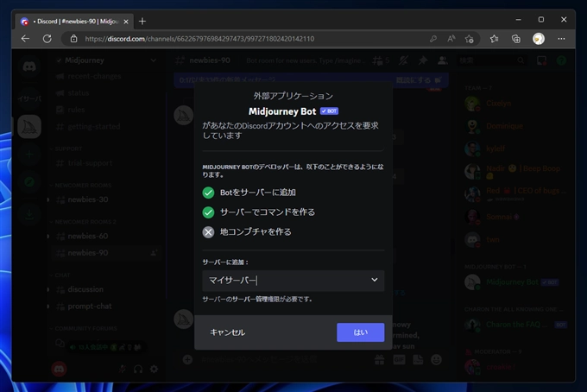Open the GIF picker
This screenshot has height=392, width=587.
pyautogui.click(x=399, y=359)
